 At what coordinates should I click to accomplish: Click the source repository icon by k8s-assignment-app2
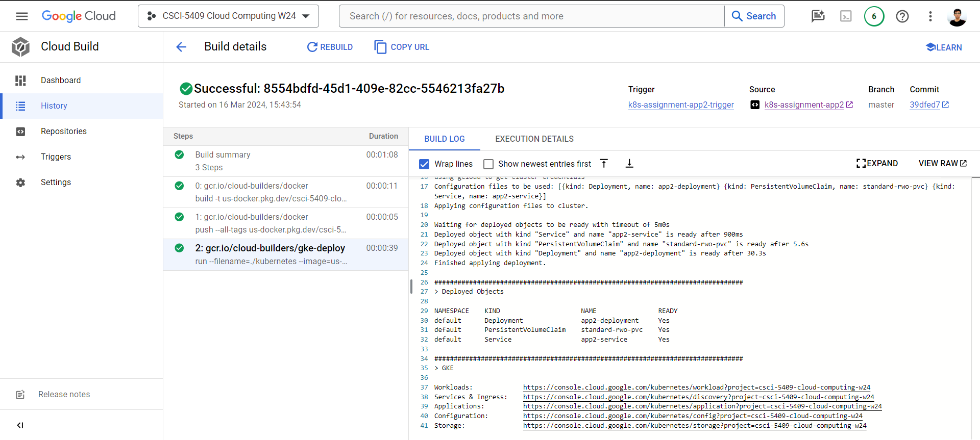(x=755, y=105)
